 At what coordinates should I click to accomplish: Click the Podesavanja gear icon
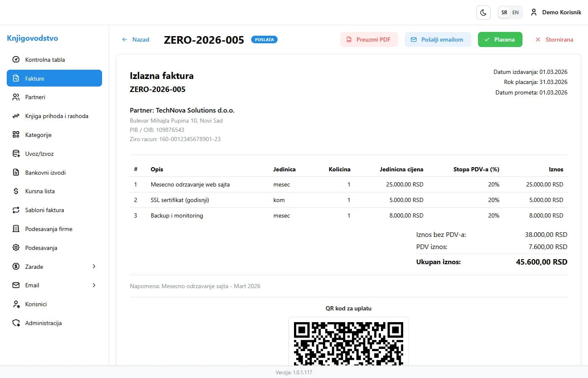click(16, 248)
